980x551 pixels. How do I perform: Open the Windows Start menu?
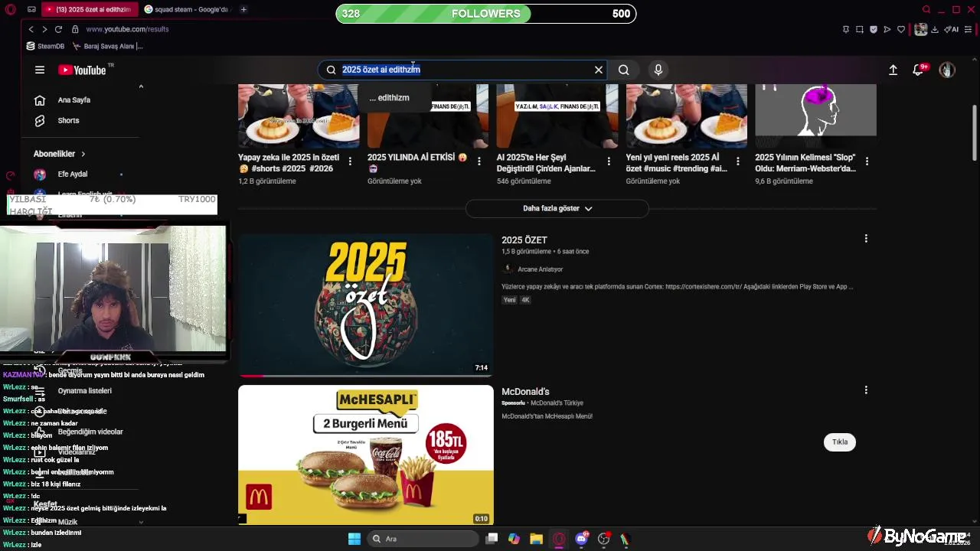tap(354, 539)
